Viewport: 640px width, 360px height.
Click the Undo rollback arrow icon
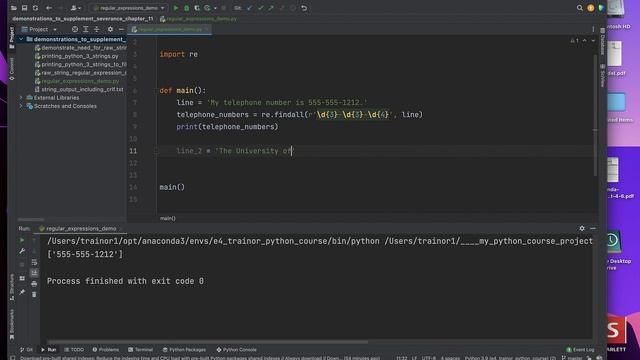(x=304, y=8)
